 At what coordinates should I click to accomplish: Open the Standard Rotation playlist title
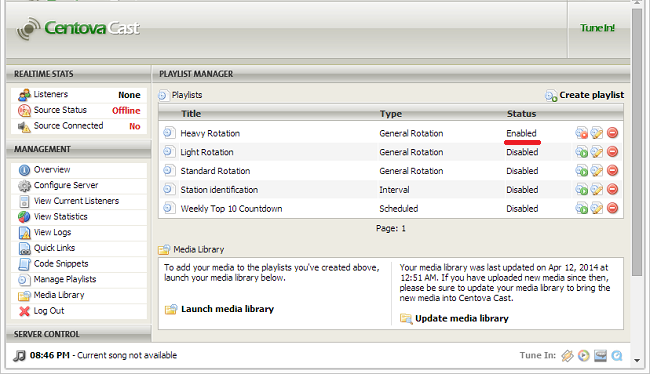(215, 171)
